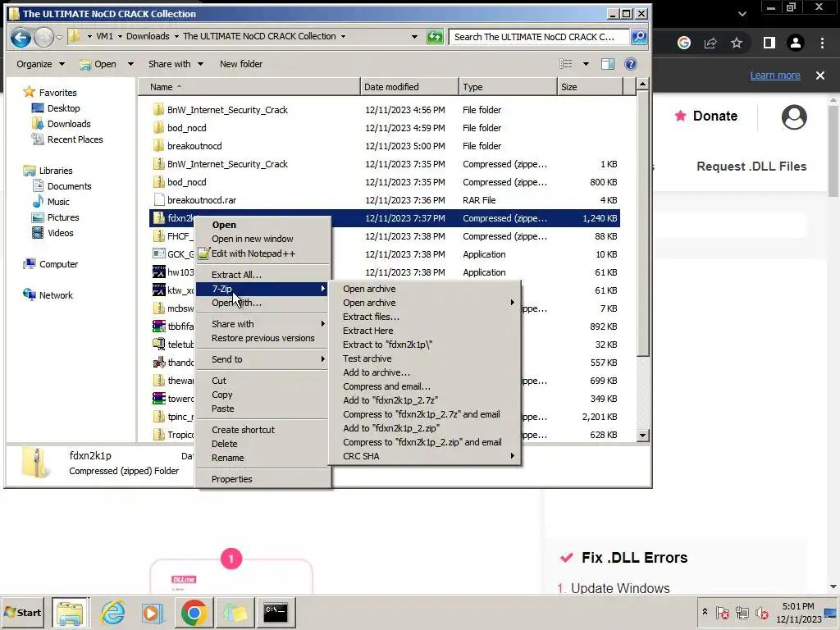840x630 pixels.
Task: Click Chrome's share page icon
Action: [x=710, y=43]
